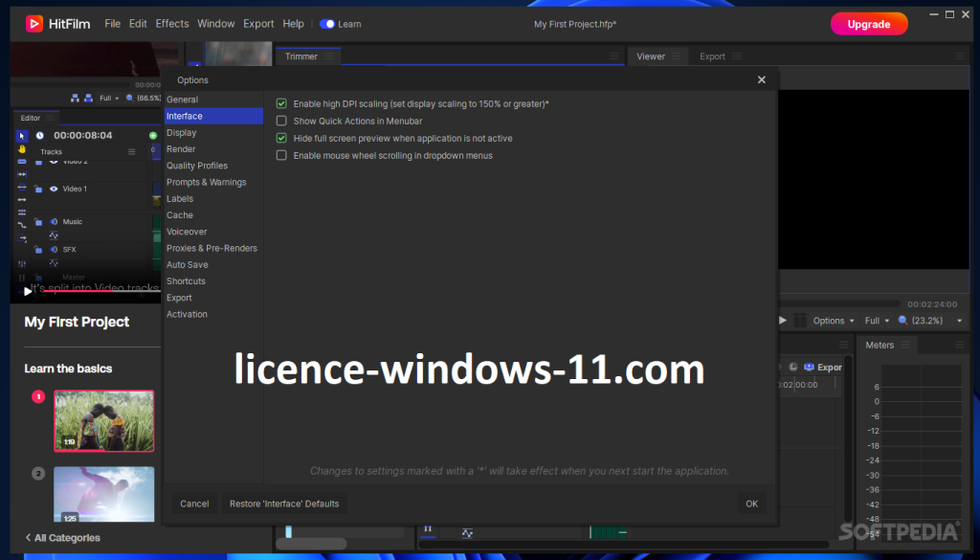
Task: Open the Trimmer Full resolution dropdown
Action: [x=110, y=98]
